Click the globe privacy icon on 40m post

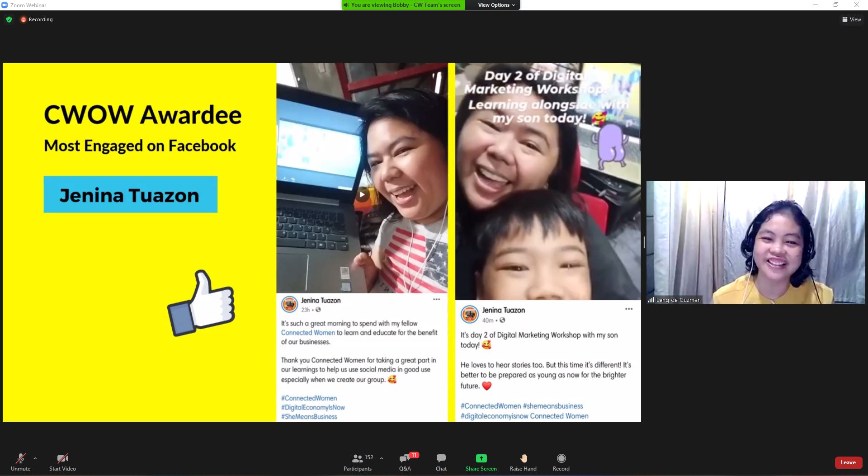502,320
